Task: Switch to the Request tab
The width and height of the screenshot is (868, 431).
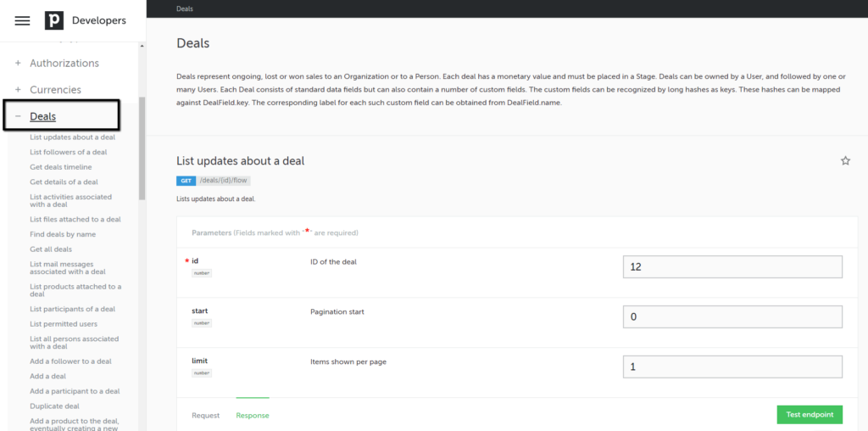Action: coord(205,416)
